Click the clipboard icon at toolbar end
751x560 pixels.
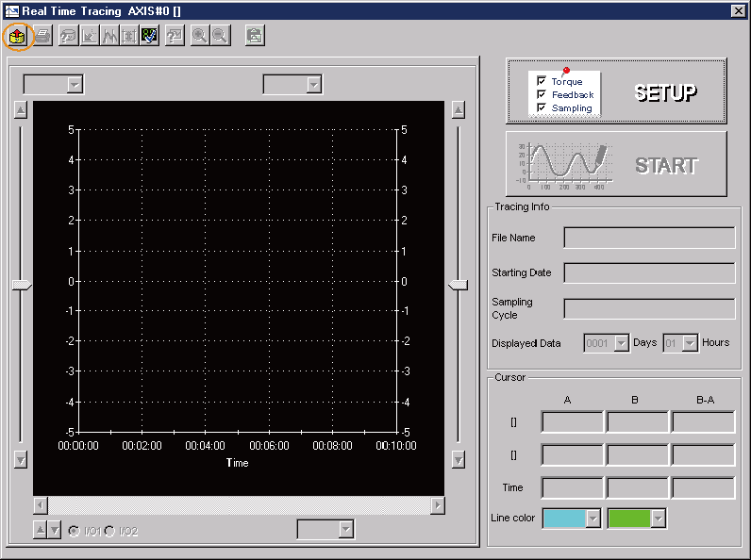click(254, 36)
